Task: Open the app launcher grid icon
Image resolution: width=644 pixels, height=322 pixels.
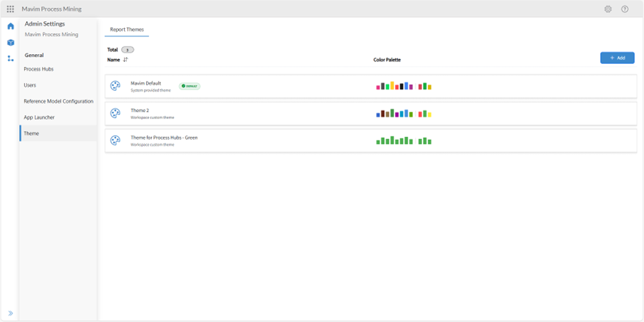Action: click(x=10, y=9)
